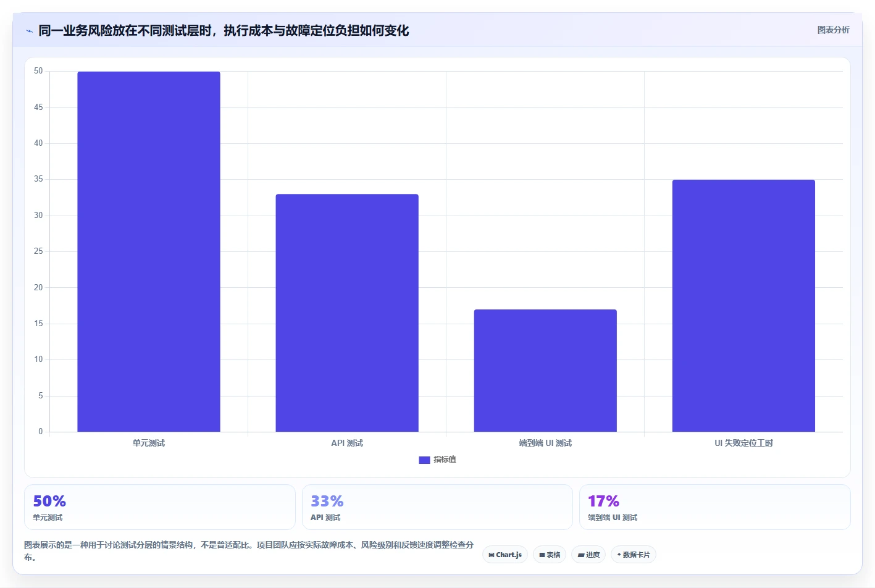The width and height of the screenshot is (875, 588).
Task: Click the chart heading 同一业务风险放在不同测试层时
Action: click(224, 30)
